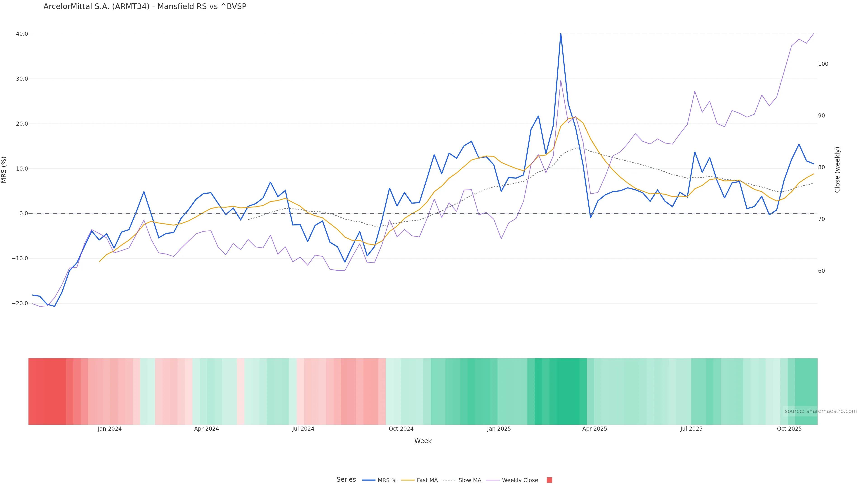Viewport: 868px width, 488px height.
Task: Select the Jan 2025 x-axis label
Action: 499,429
